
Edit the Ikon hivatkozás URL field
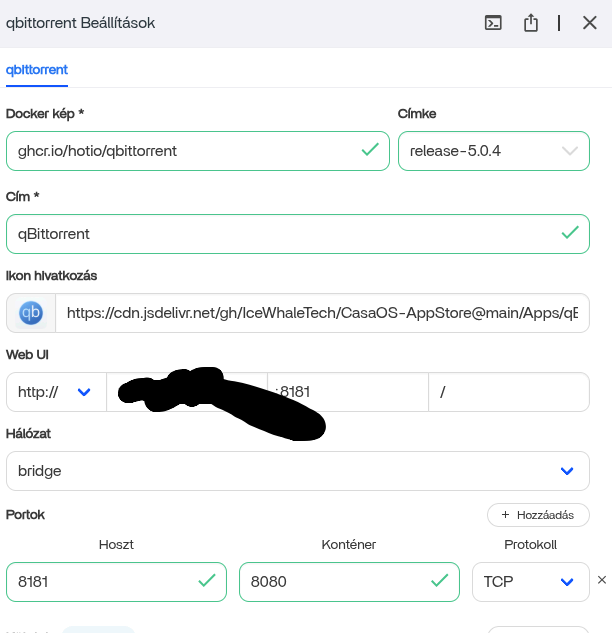click(x=322, y=313)
